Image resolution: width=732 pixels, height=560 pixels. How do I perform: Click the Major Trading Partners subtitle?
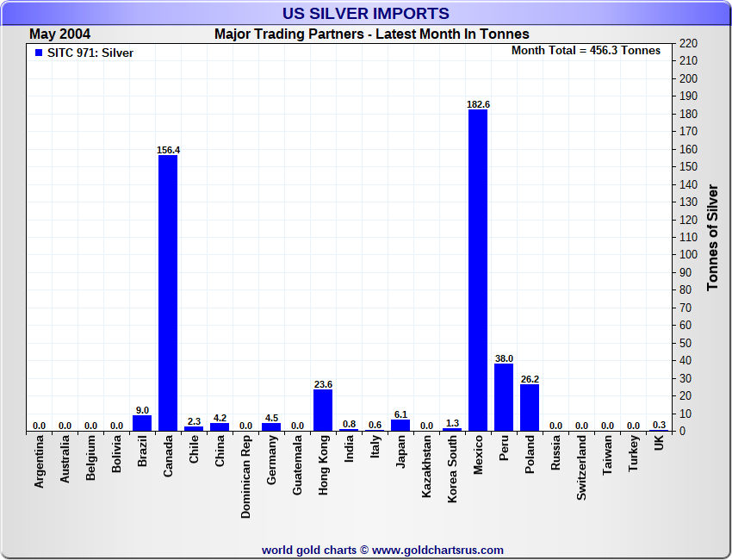372,34
